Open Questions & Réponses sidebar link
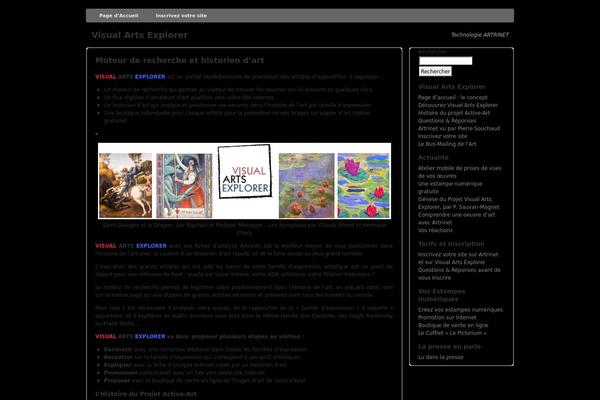Viewport: 600px width, 400px height. [447, 121]
